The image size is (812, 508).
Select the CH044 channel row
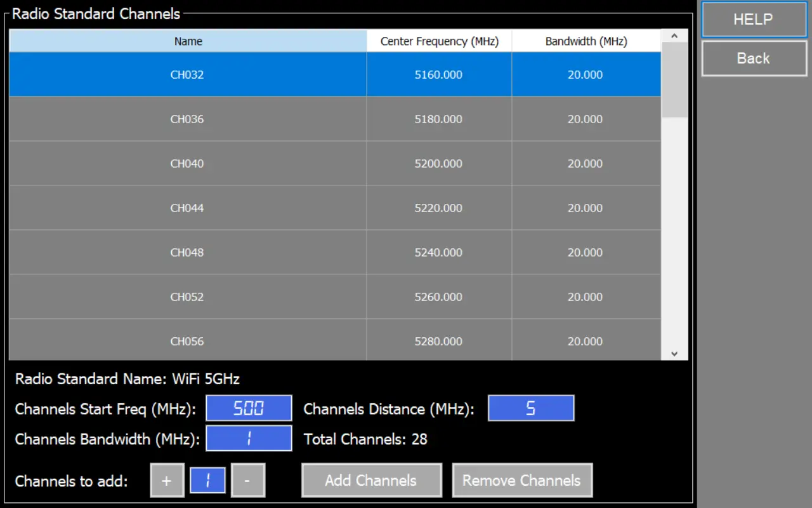point(187,208)
